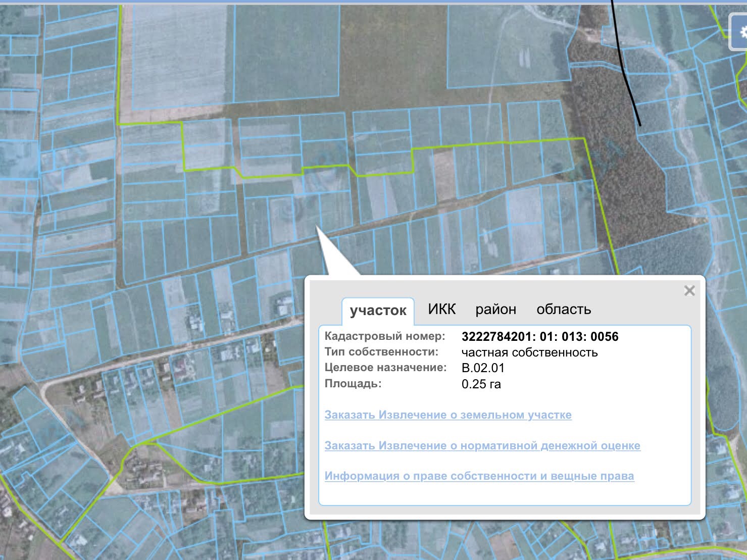Show the область tab
This screenshot has width=747, height=560.
(x=564, y=309)
